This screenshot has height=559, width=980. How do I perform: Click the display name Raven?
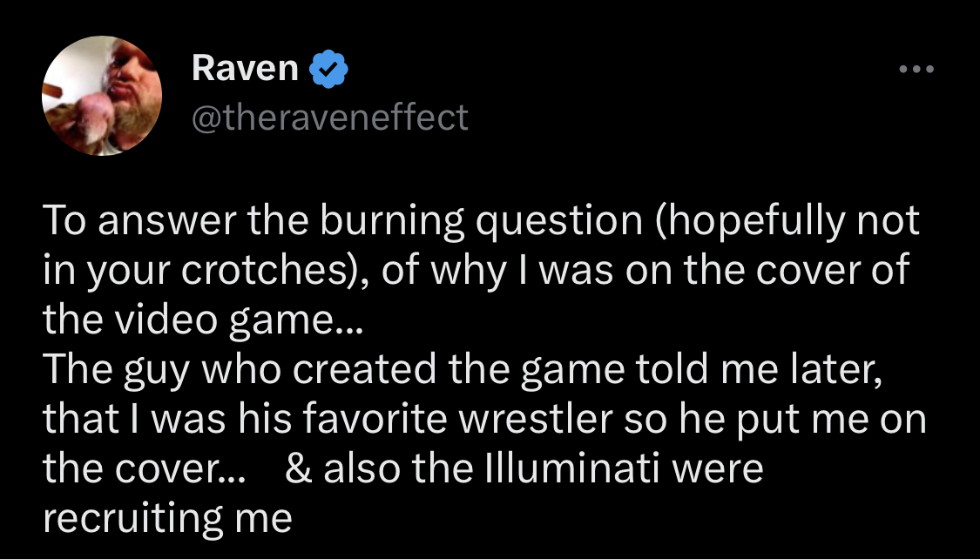tap(245, 69)
